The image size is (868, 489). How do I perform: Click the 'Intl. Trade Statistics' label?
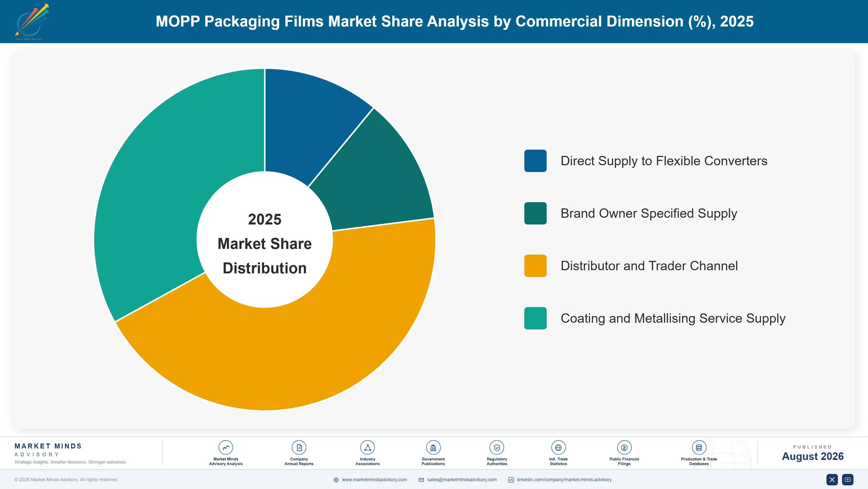pyautogui.click(x=558, y=461)
